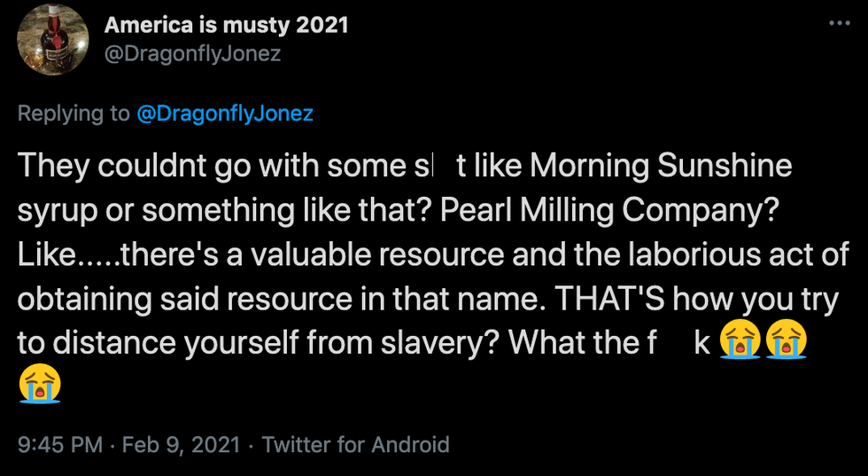Click the 9:45 PM timestamp
This screenshot has height=476, width=868.
pos(59,444)
